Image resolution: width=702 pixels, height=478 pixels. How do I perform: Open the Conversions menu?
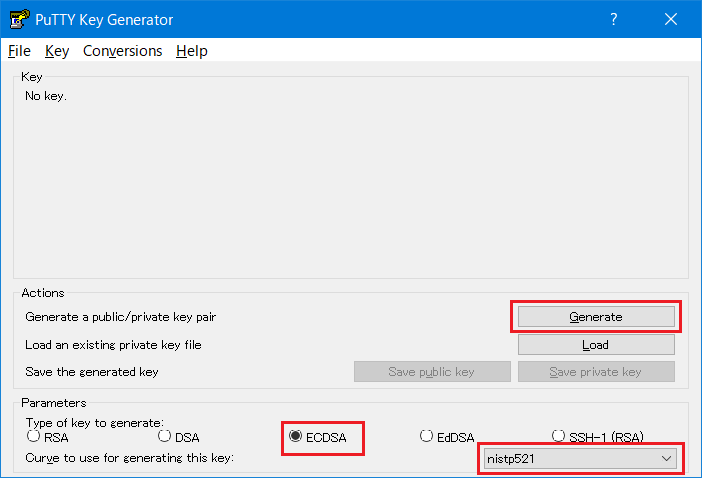(122, 51)
